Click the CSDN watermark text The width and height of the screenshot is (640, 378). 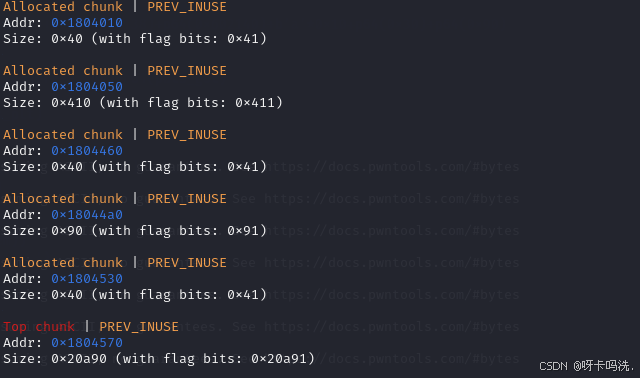(587, 366)
